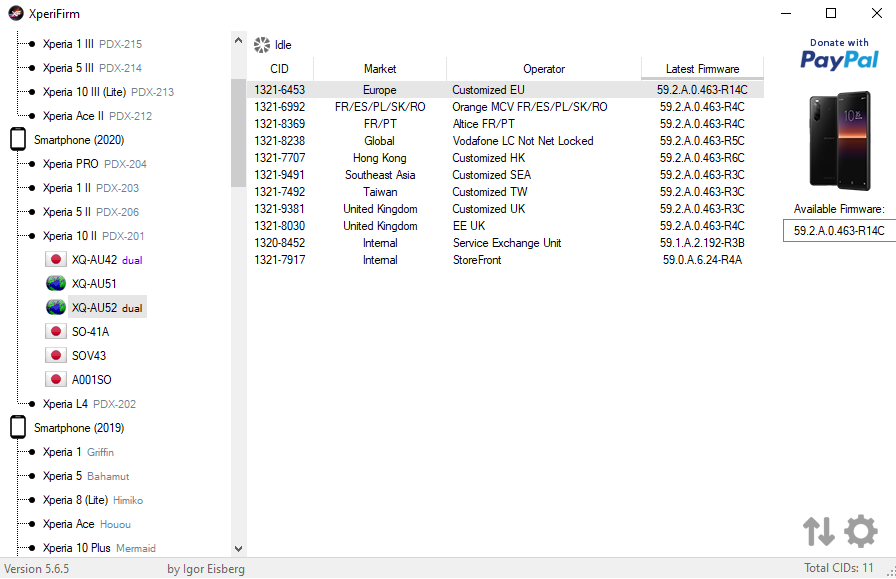Click the phone icon beside Smartphone (2020)
The height and width of the screenshot is (579, 896).
pyautogui.click(x=18, y=139)
